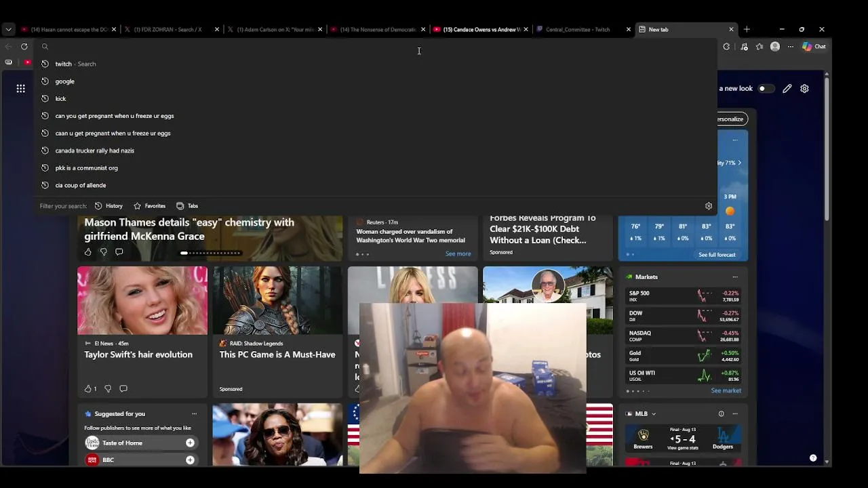
Task: Open Mason Thames and McKenna Grace headline
Action: pyautogui.click(x=189, y=229)
